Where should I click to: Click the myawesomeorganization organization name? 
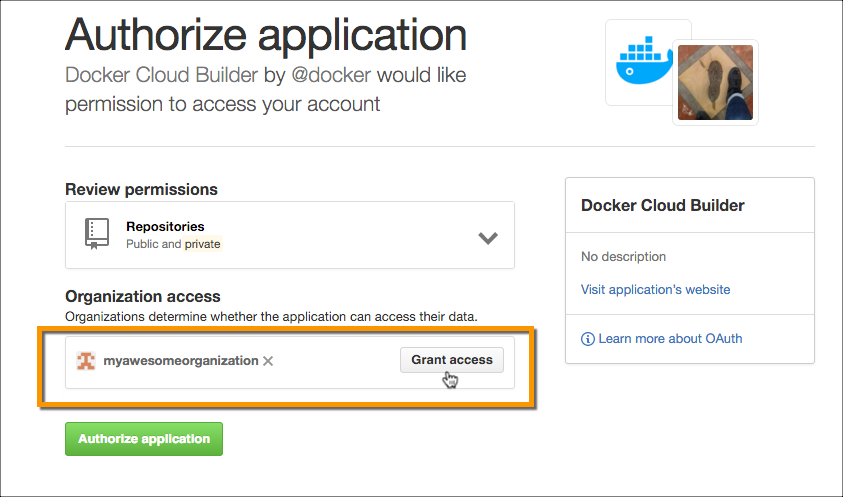181,360
